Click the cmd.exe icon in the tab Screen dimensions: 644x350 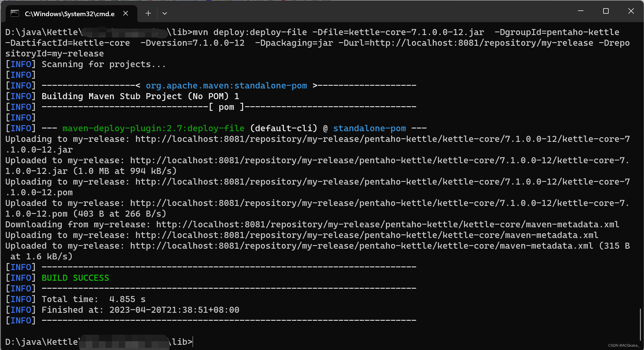click(x=15, y=13)
